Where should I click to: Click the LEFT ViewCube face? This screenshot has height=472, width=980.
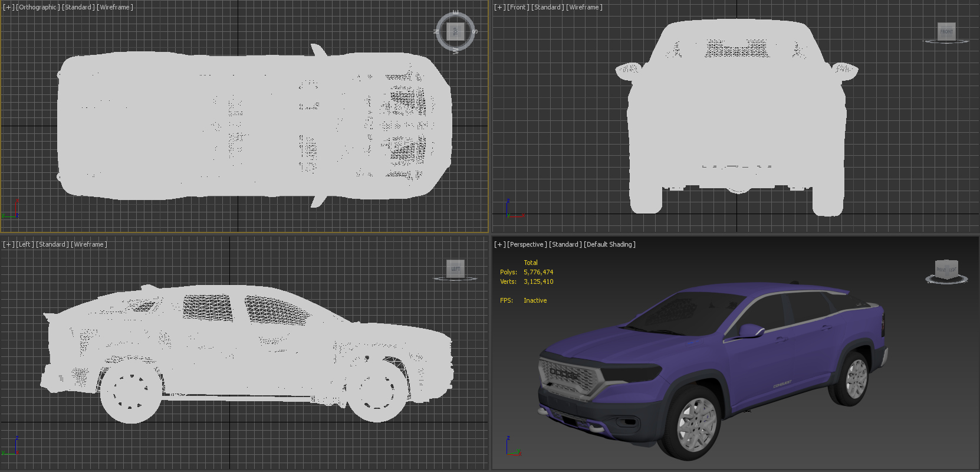[455, 268]
